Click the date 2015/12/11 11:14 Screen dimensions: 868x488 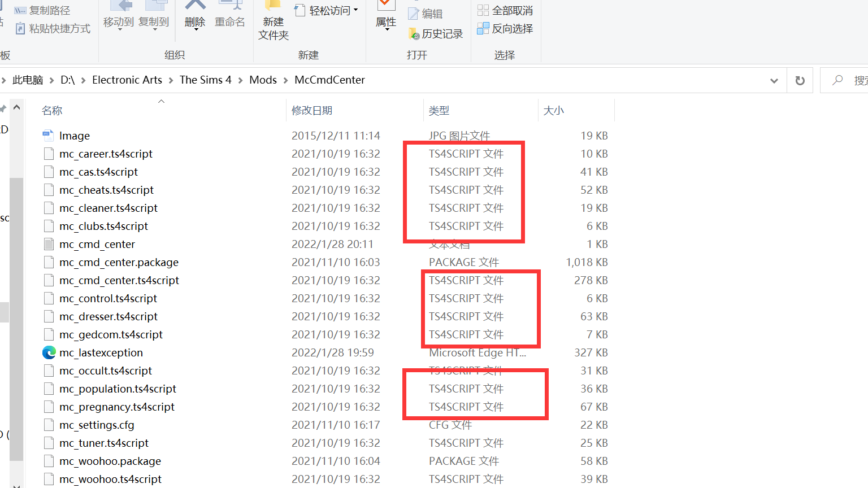click(x=336, y=136)
